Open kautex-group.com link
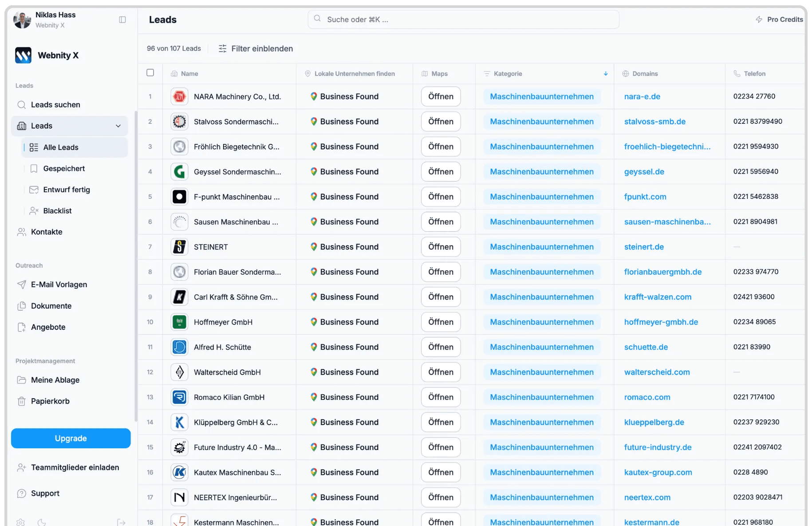The image size is (812, 526). pos(658,472)
